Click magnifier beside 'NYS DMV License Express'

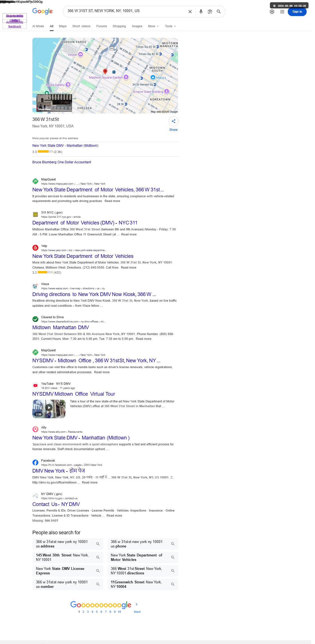point(98,571)
